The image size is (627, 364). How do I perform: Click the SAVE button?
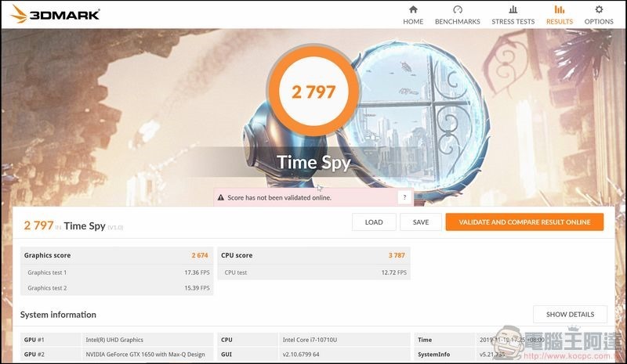pos(421,222)
